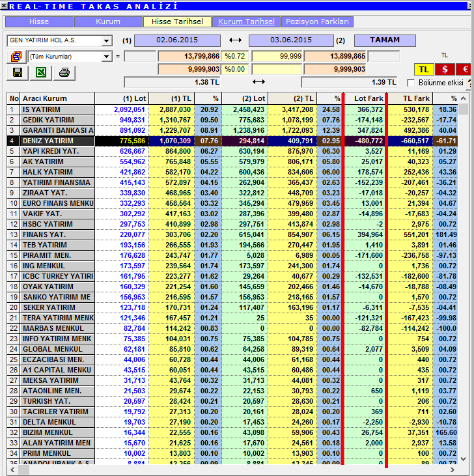Image resolution: width=474 pixels, height=476 pixels.
Task: Open the Kurum Tarihsel tab
Action: [x=246, y=21]
